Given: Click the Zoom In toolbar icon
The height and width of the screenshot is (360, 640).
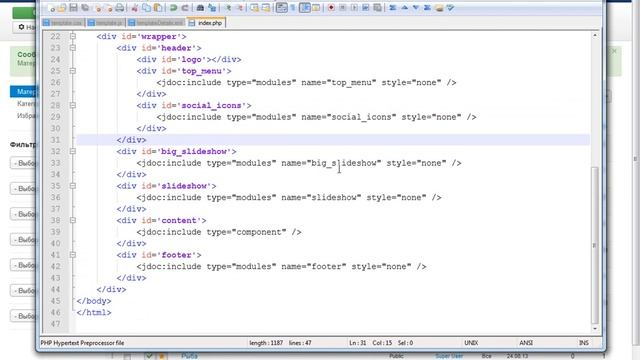Looking at the screenshot, I should (x=228, y=8).
